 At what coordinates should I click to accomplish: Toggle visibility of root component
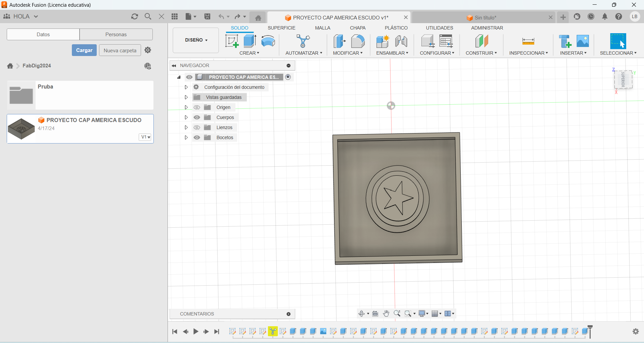189,77
